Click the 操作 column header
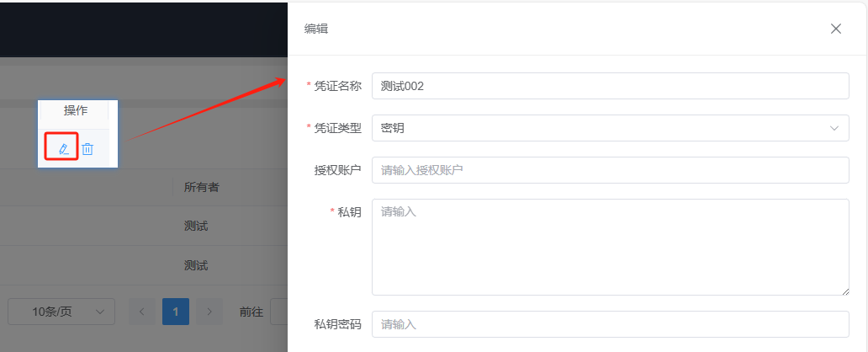Screen dimensions: 868x352 (x=76, y=110)
